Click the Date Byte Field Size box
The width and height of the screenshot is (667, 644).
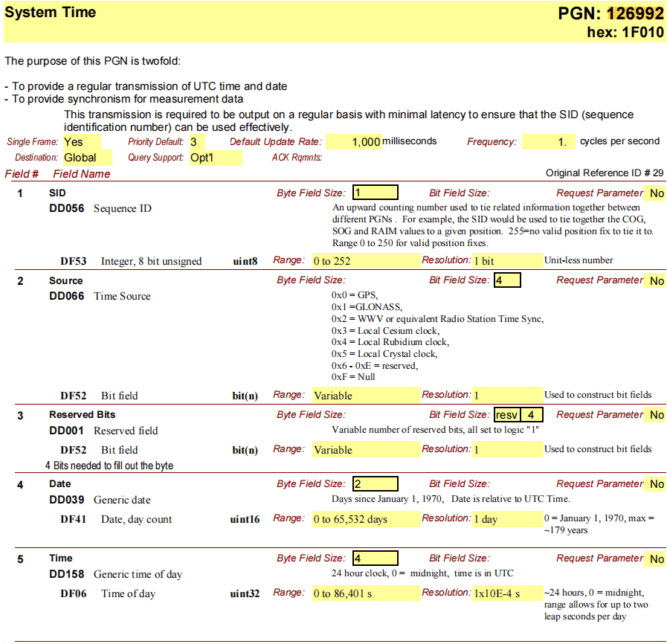click(376, 484)
